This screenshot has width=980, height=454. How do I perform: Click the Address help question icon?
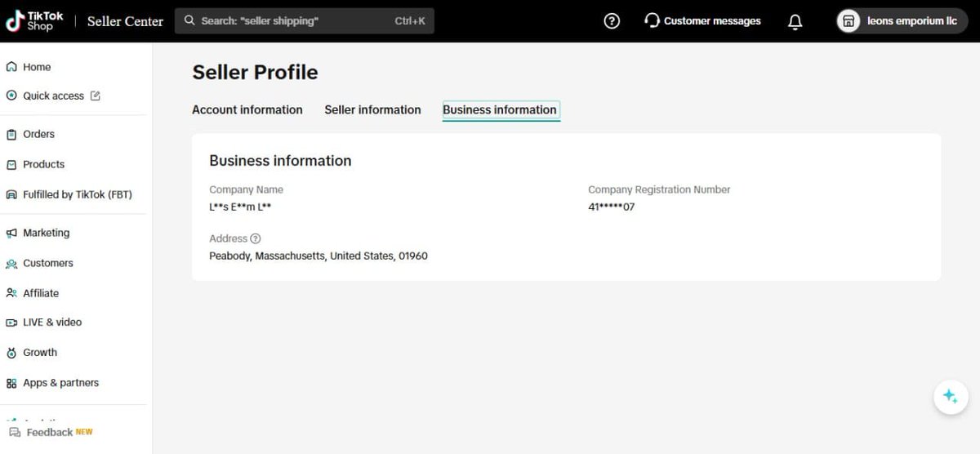point(255,238)
